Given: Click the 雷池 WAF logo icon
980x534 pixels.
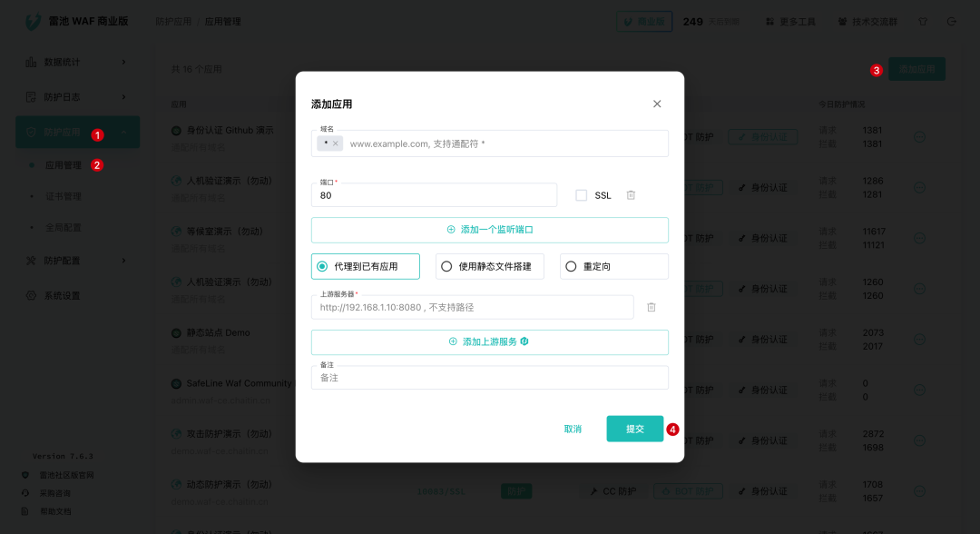Looking at the screenshot, I should click(x=34, y=20).
